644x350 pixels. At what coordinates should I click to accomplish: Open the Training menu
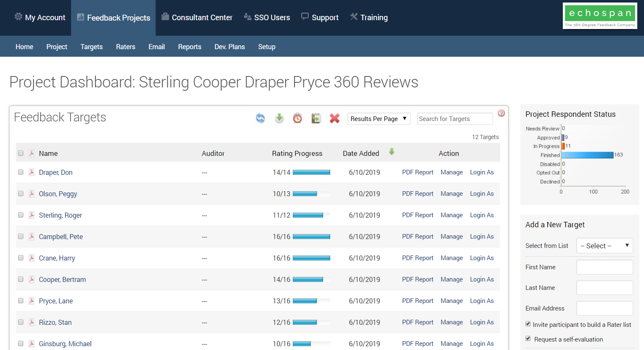pyautogui.click(x=369, y=17)
